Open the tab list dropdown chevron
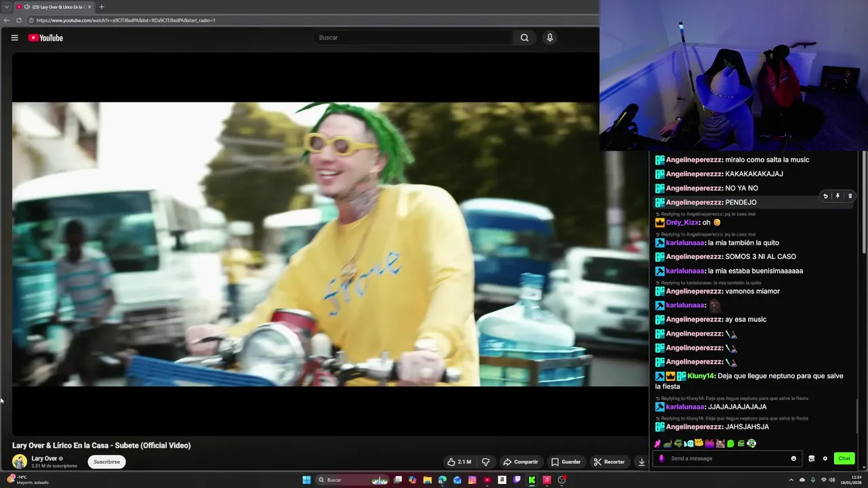Image resolution: width=868 pixels, height=488 pixels. tap(6, 7)
